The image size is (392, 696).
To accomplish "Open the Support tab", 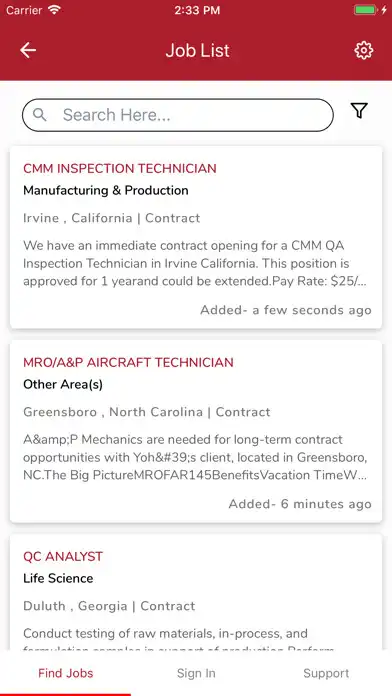I will (x=326, y=673).
